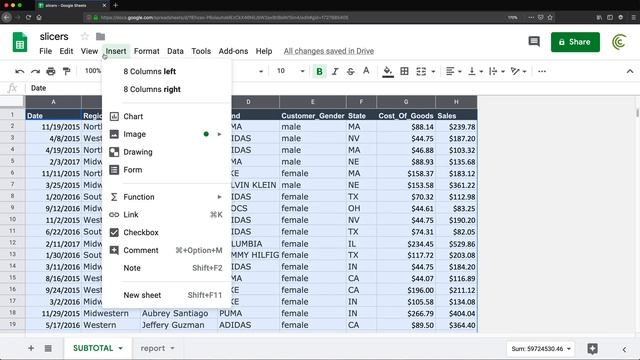Click the Add Sheet plus icon
This screenshot has width=640, height=360.
[31, 348]
